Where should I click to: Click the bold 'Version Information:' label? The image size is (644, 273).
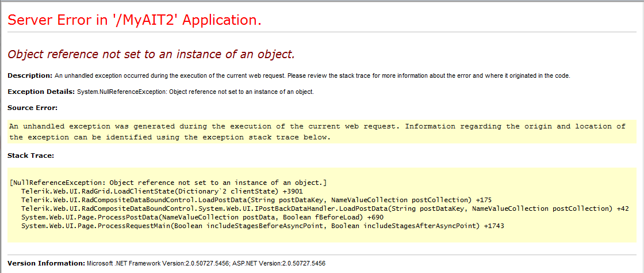pos(46,263)
